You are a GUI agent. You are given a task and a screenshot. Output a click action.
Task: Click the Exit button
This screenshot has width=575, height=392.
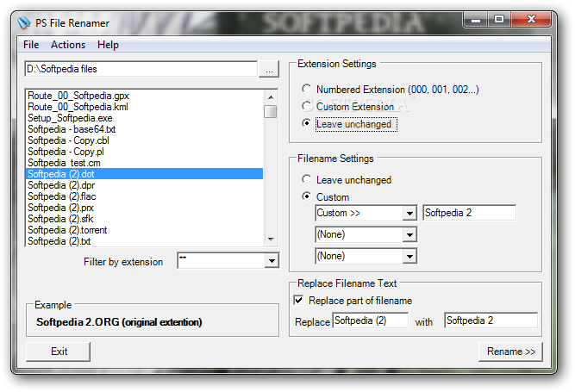pos(59,352)
